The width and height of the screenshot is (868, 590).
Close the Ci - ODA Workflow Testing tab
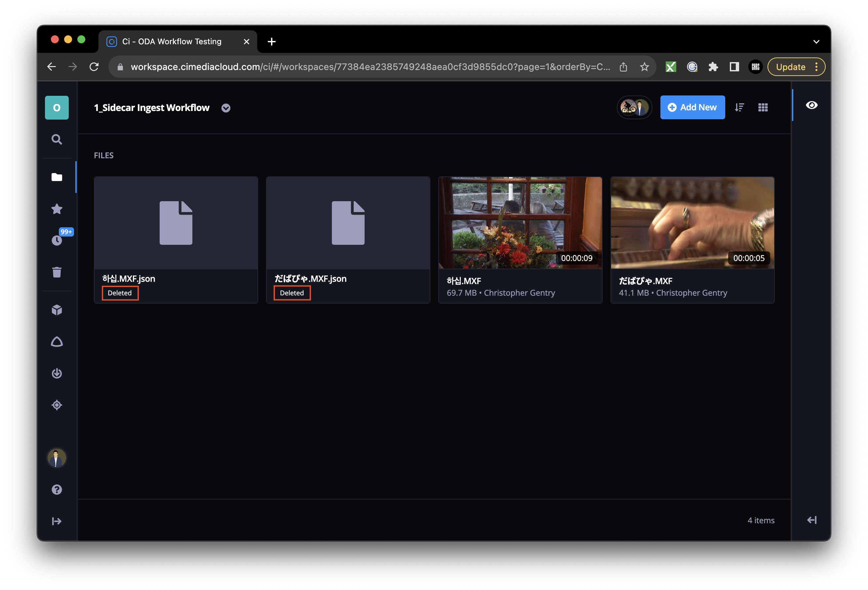[246, 41]
